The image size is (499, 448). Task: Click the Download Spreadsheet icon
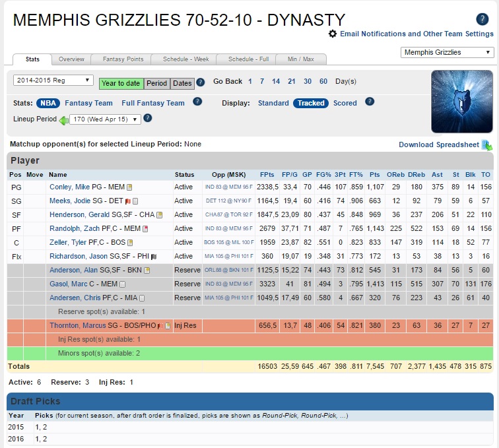(486, 145)
